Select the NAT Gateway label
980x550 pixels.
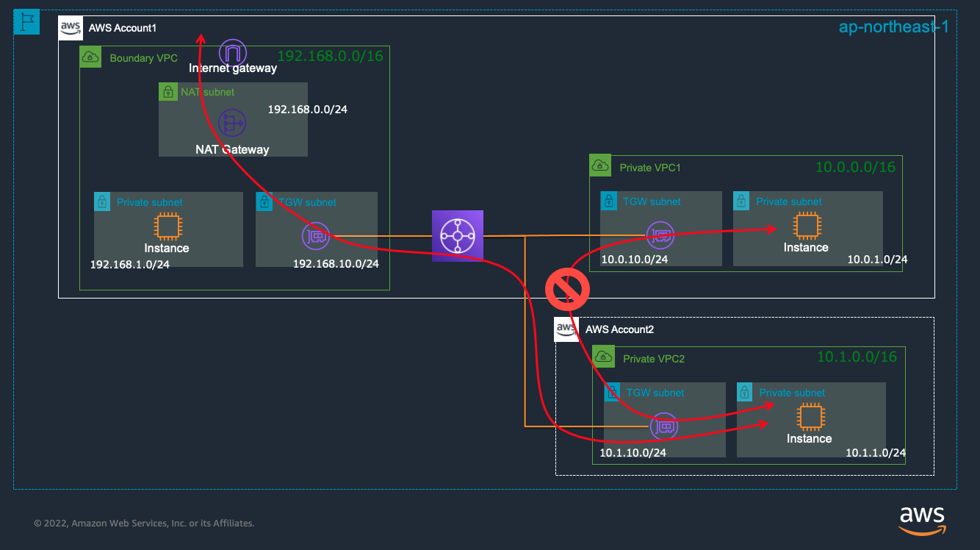(232, 149)
